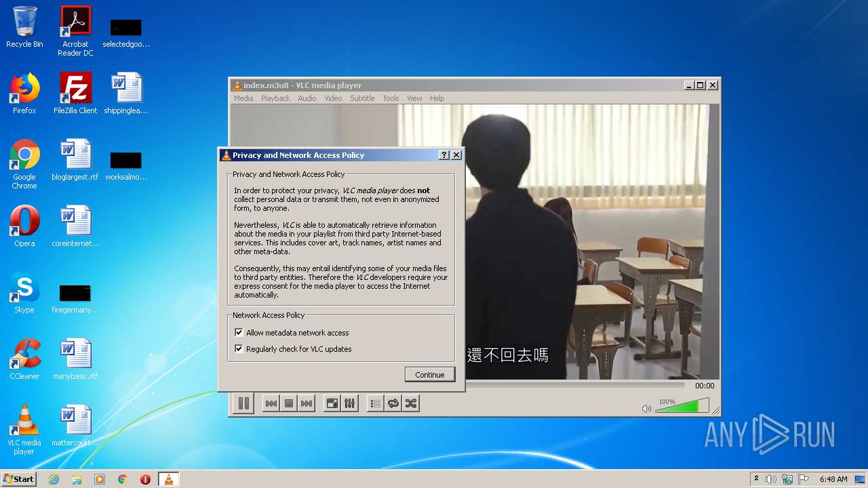Select the coreinternet... document icon
The width and height of the screenshot is (868, 488).
coord(75,226)
